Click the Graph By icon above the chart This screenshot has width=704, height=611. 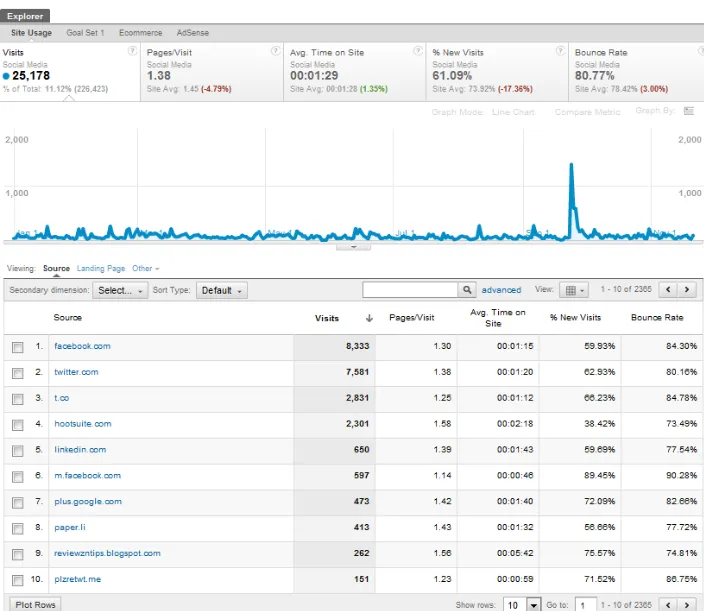(689, 111)
